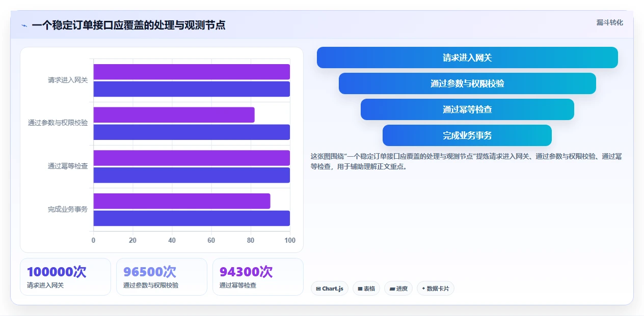Click the 通过幂等检查 y-axis label

point(68,166)
